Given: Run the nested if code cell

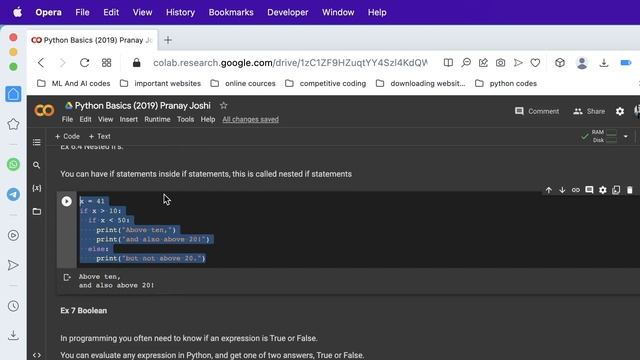Looking at the screenshot, I should tap(67, 201).
